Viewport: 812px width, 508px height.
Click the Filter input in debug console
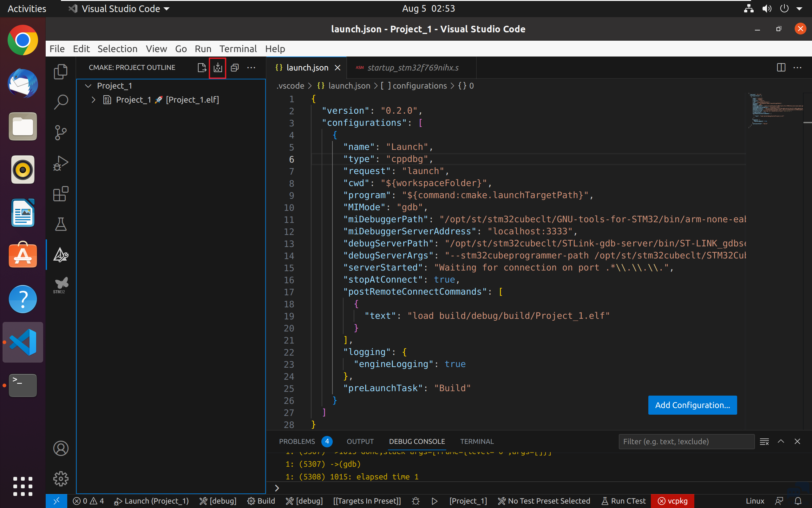click(x=686, y=441)
